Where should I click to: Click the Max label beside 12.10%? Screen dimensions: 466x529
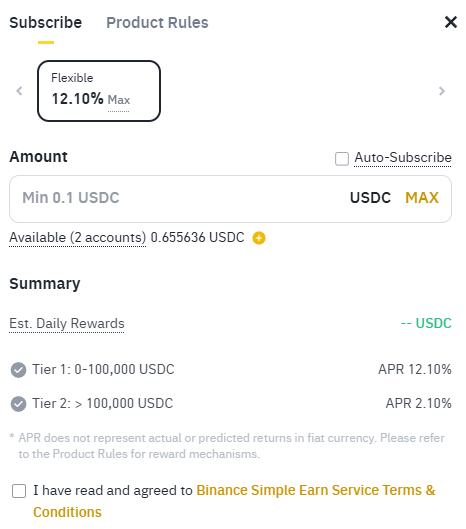pos(118,100)
